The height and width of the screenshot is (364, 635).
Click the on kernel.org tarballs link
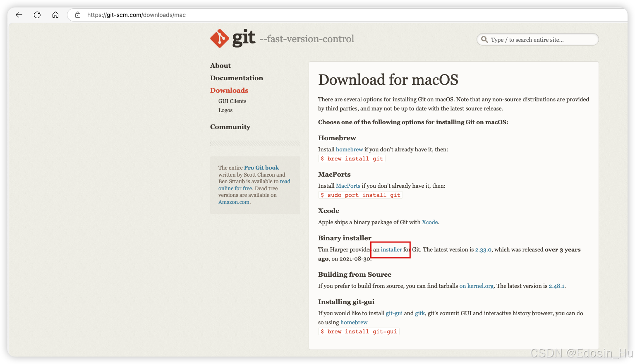476,286
